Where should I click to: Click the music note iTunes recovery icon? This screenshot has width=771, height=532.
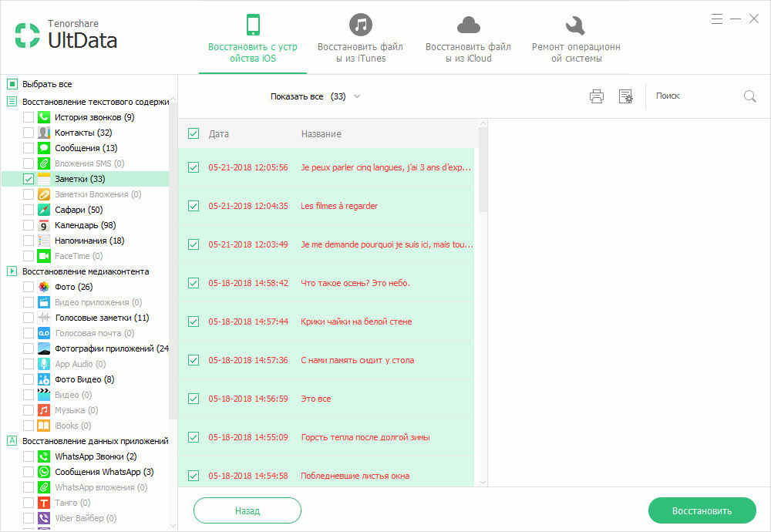point(360,25)
